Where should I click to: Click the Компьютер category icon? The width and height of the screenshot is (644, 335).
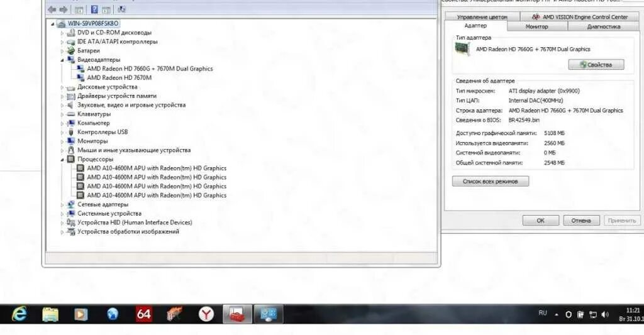point(70,123)
